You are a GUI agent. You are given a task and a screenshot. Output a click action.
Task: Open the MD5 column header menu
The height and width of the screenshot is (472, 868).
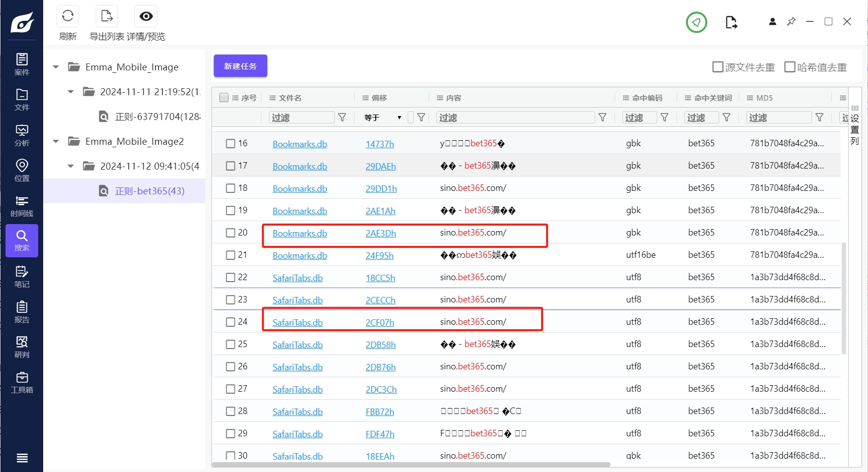coord(750,98)
